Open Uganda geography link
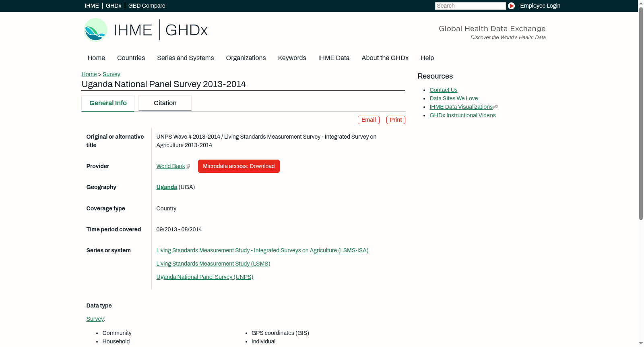644x347 pixels. [x=167, y=187]
